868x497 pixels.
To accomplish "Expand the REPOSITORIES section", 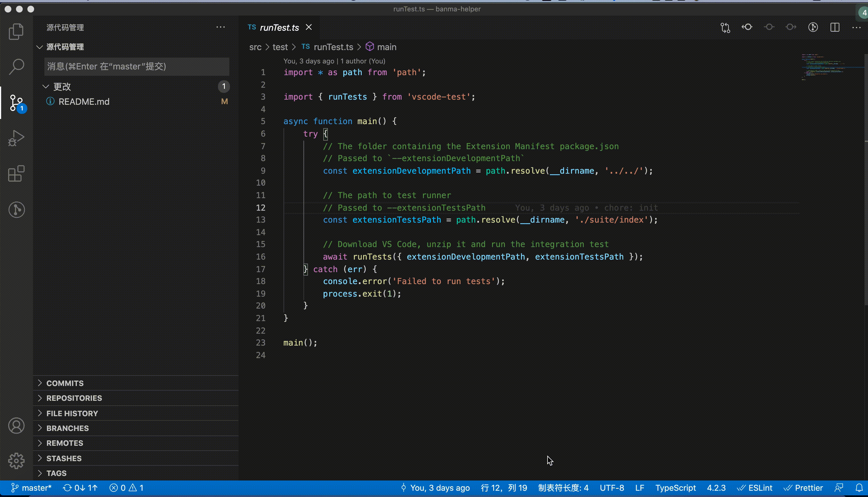I will click(x=136, y=398).
